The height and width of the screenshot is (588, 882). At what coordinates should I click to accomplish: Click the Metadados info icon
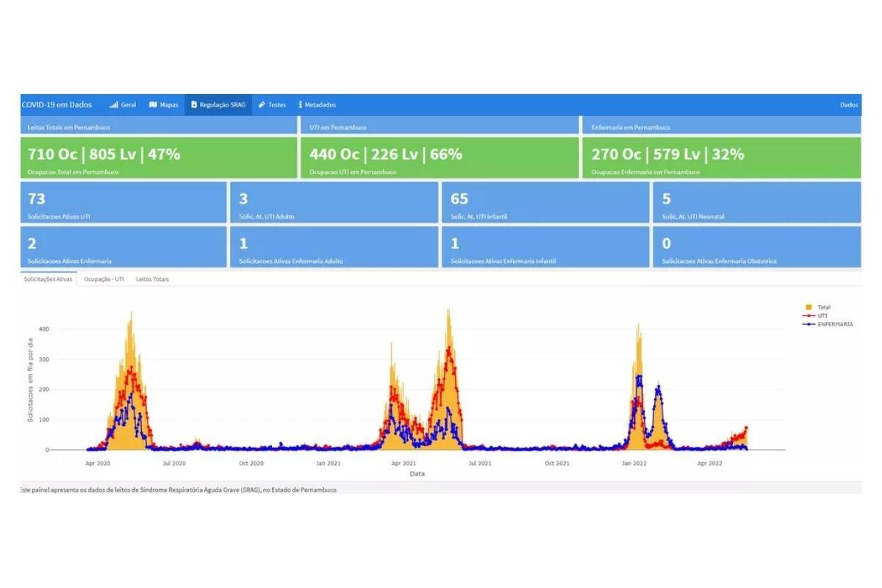pyautogui.click(x=301, y=105)
